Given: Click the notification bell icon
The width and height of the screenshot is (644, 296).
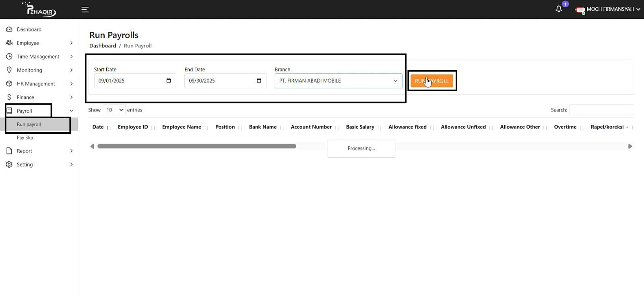Looking at the screenshot, I should pos(559,9).
